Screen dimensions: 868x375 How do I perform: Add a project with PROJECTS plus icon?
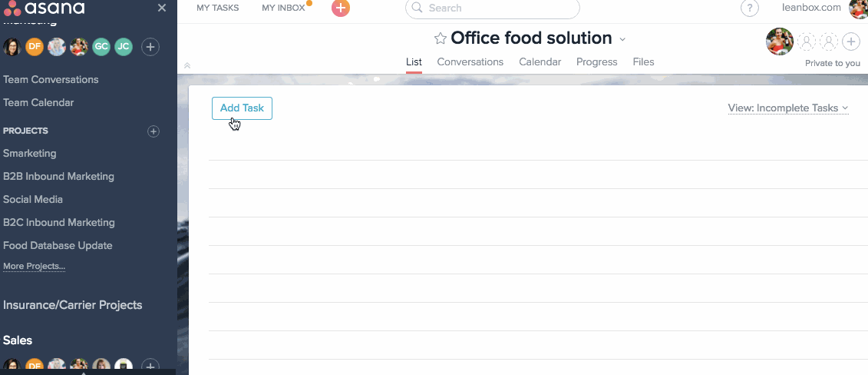tap(153, 131)
